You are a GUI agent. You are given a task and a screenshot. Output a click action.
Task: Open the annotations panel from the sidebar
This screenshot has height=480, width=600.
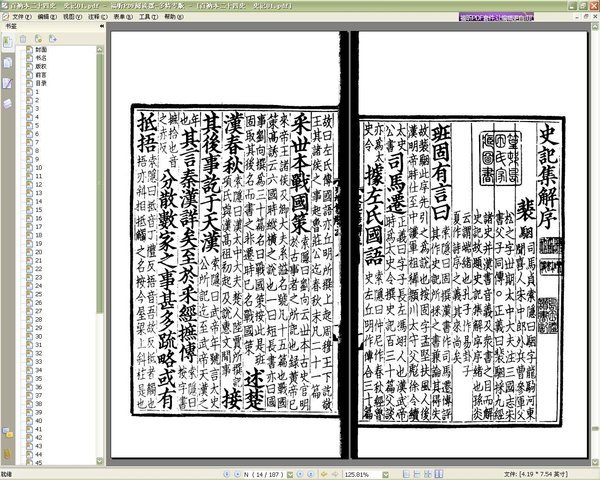(7, 83)
